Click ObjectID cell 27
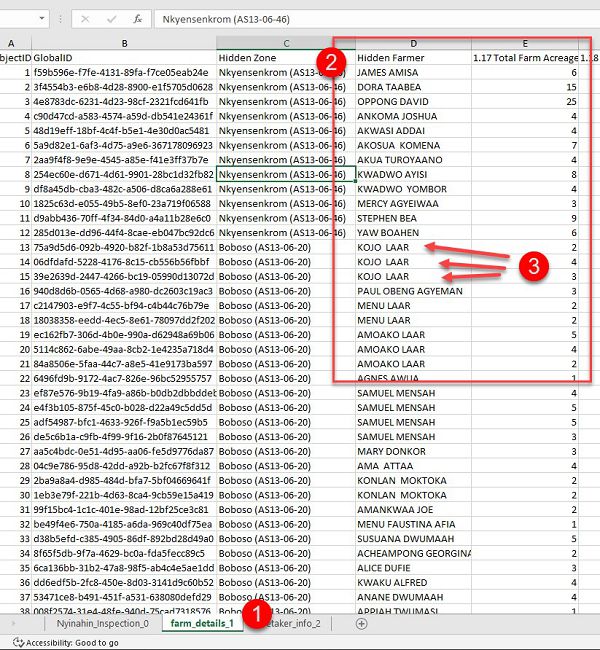 [x=15, y=451]
